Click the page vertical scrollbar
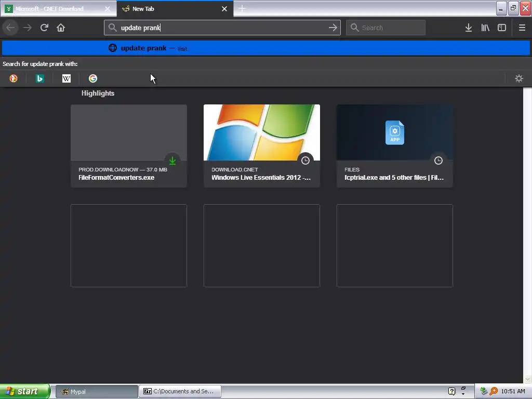The image size is (532, 399). point(527,235)
